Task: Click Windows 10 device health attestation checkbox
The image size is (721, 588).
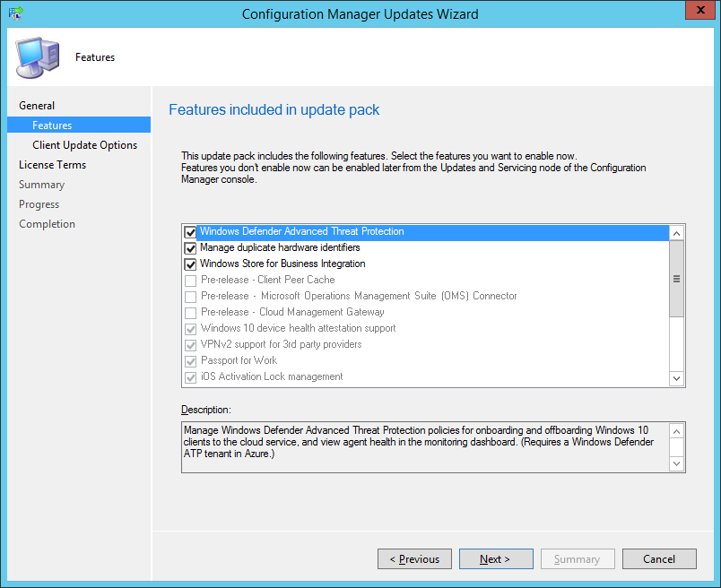Action: (x=190, y=329)
